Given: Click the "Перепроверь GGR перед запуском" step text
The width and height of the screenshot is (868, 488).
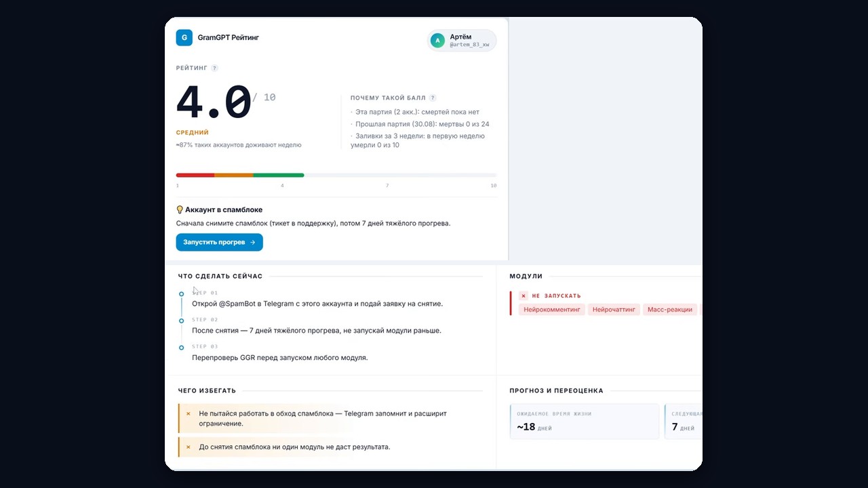Looking at the screenshot, I should pyautogui.click(x=280, y=358).
